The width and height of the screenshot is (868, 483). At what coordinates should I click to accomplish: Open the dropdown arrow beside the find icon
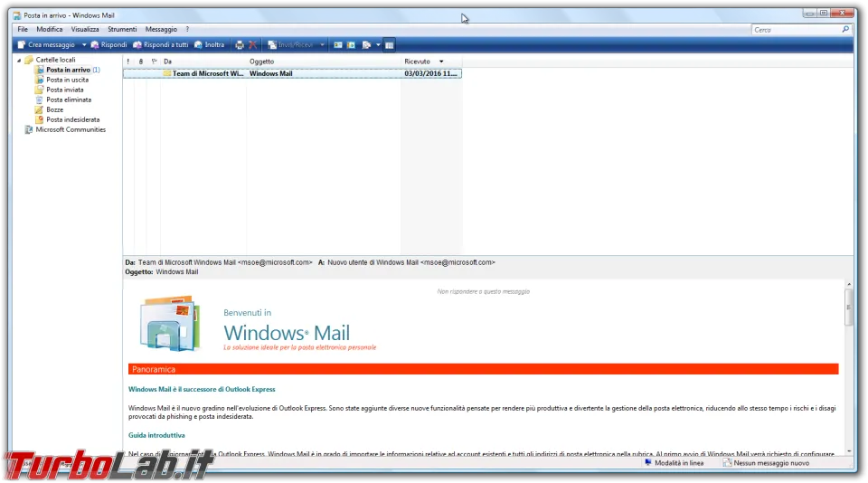pyautogui.click(x=378, y=45)
